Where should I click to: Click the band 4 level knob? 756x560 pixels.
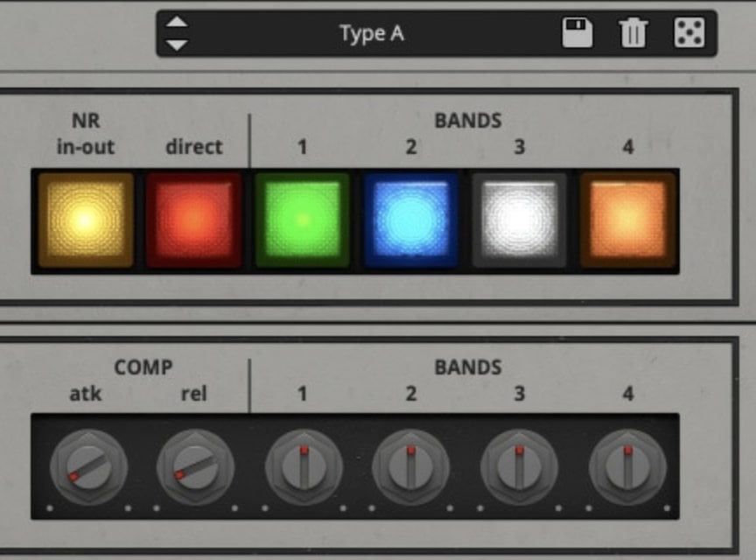(x=627, y=467)
